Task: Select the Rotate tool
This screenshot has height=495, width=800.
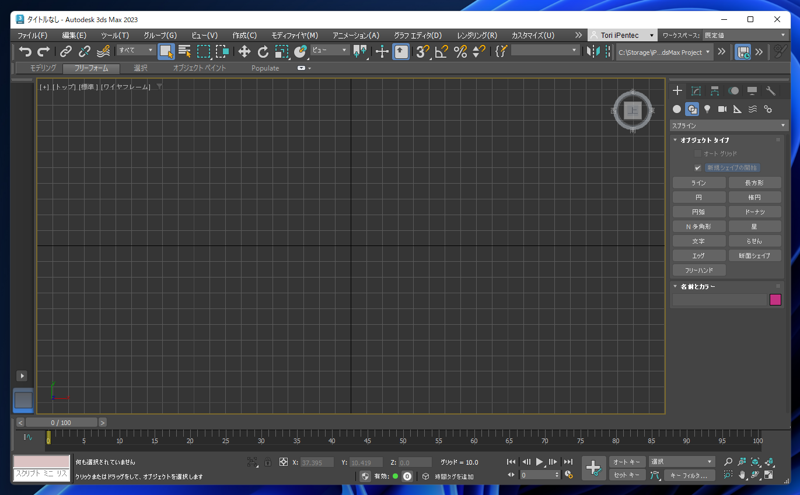Action: coord(263,52)
